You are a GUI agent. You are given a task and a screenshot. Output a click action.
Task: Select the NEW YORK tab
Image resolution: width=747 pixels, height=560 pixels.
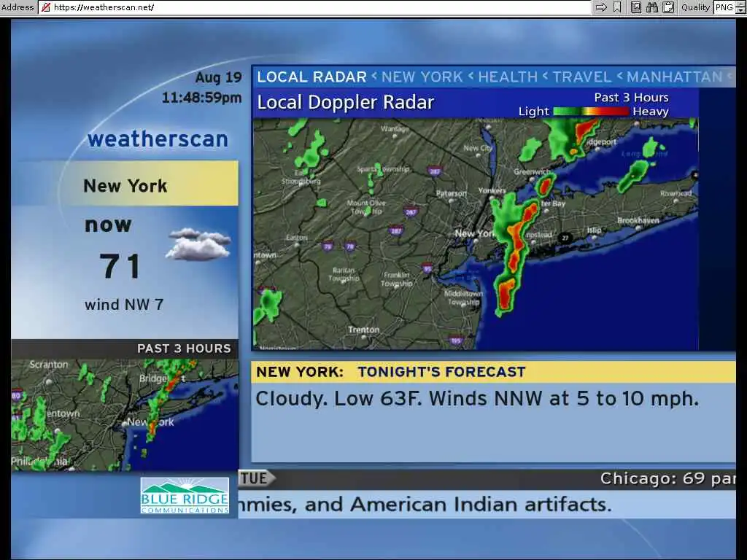[x=422, y=77]
